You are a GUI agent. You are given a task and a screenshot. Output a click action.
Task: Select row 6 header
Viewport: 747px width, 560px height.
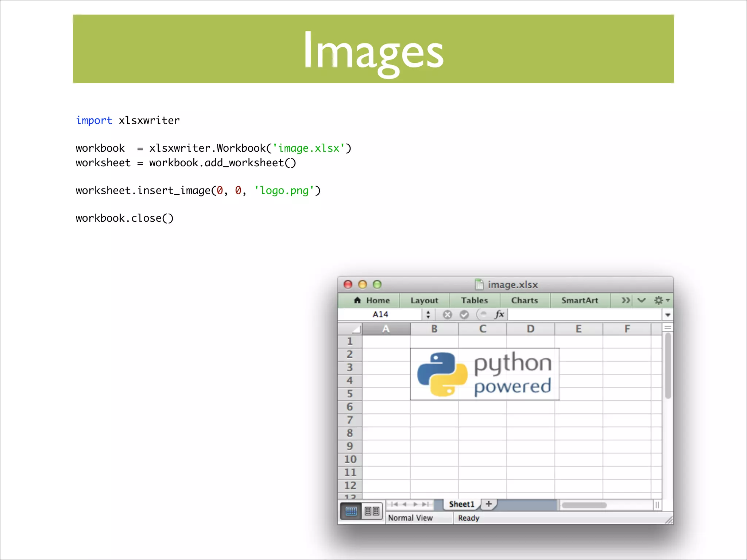point(350,407)
